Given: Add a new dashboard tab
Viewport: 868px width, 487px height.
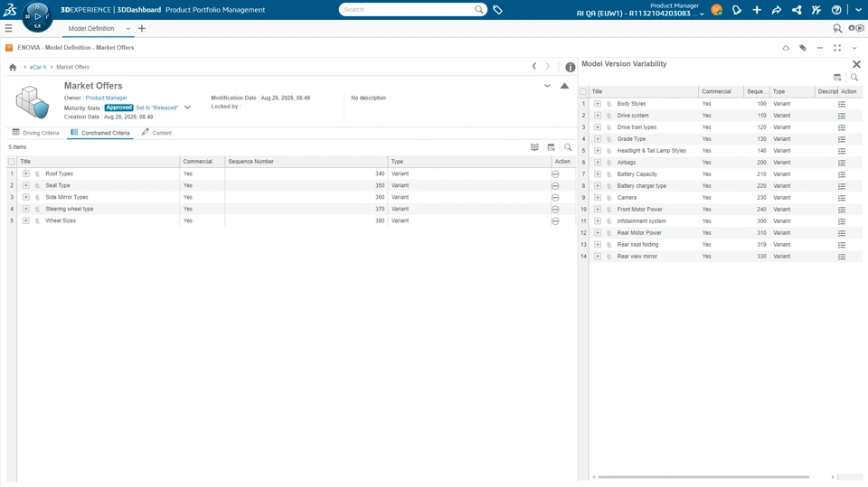Looking at the screenshot, I should tap(142, 28).
